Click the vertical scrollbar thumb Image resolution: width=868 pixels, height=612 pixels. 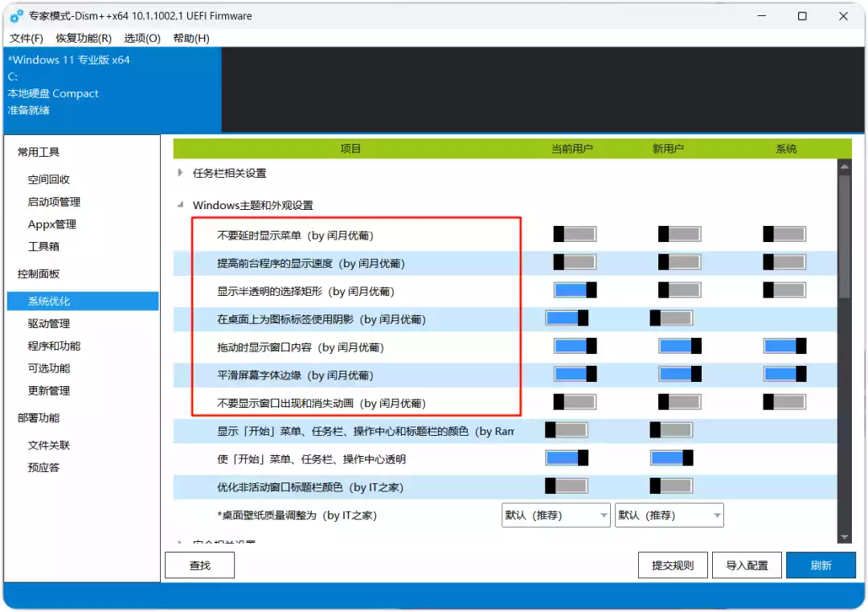pyautogui.click(x=844, y=237)
